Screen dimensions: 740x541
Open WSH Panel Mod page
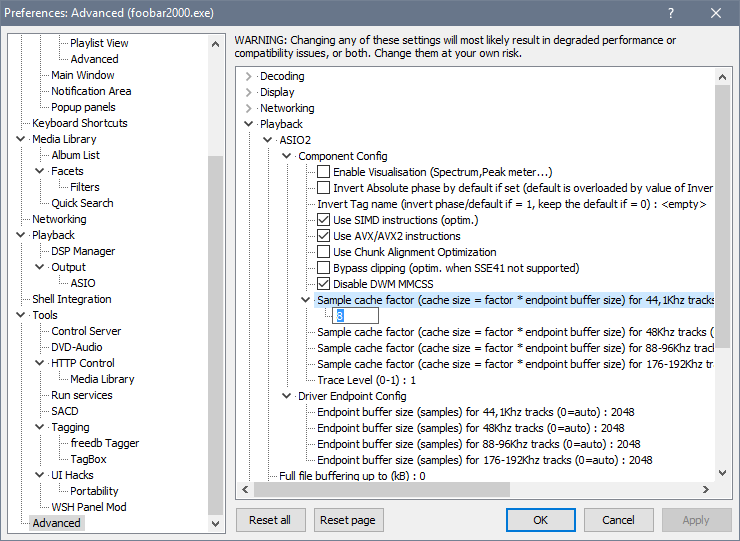[89, 507]
